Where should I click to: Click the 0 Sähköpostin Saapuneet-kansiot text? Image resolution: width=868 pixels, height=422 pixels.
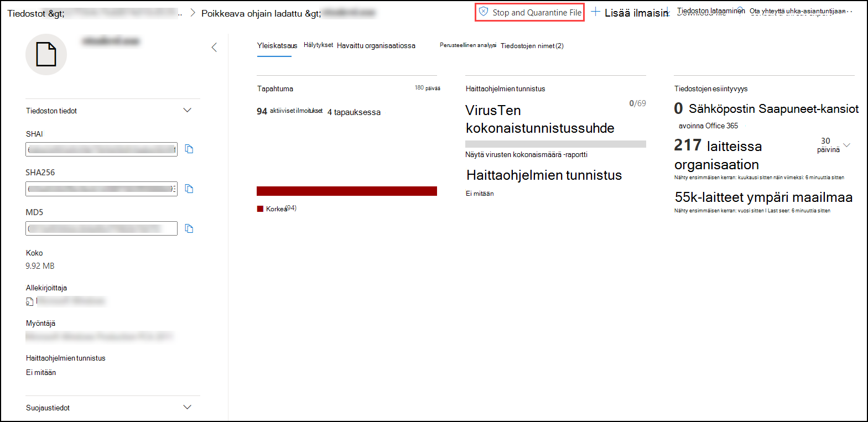click(x=766, y=108)
